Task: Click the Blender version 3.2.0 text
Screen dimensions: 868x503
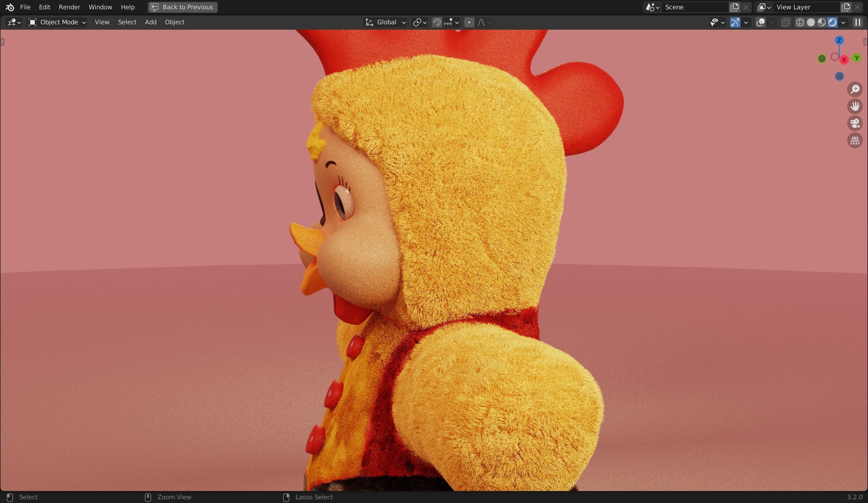Action: pos(854,497)
